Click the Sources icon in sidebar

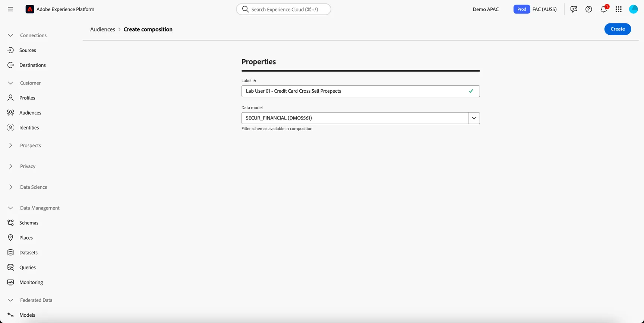click(10, 50)
